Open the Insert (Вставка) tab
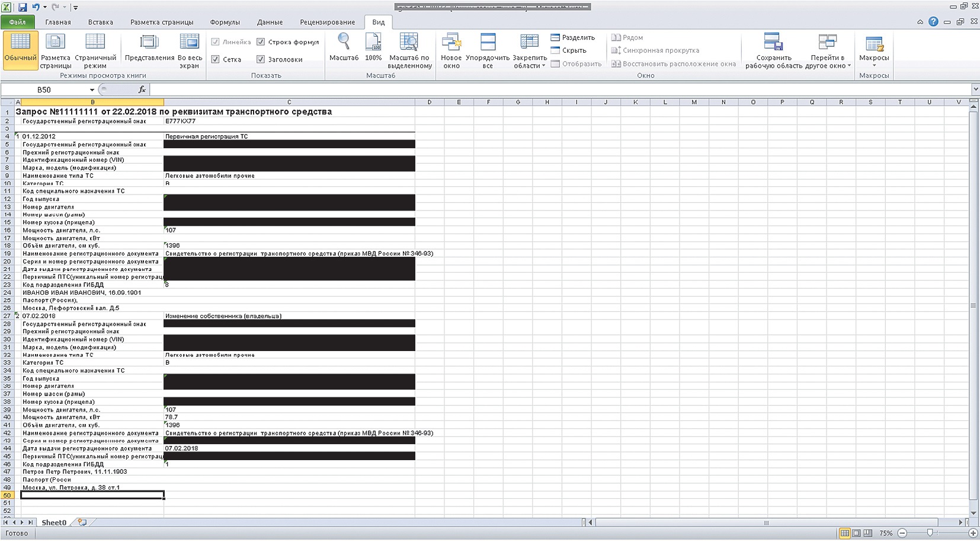The height and width of the screenshot is (542, 980). pyautogui.click(x=101, y=22)
